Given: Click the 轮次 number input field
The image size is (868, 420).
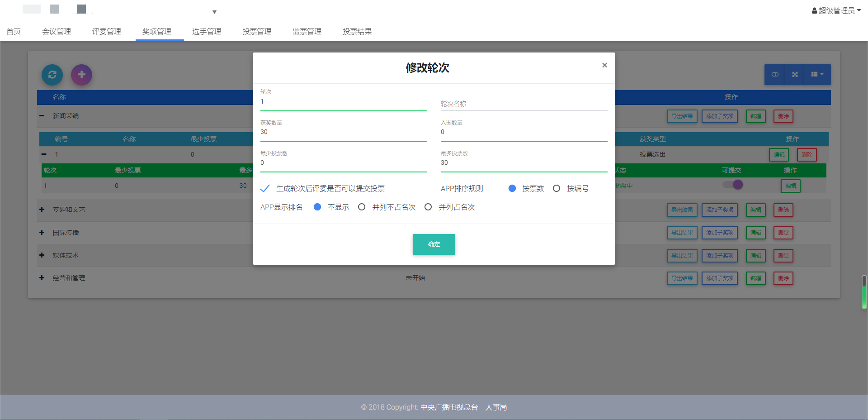Looking at the screenshot, I should 344,102.
